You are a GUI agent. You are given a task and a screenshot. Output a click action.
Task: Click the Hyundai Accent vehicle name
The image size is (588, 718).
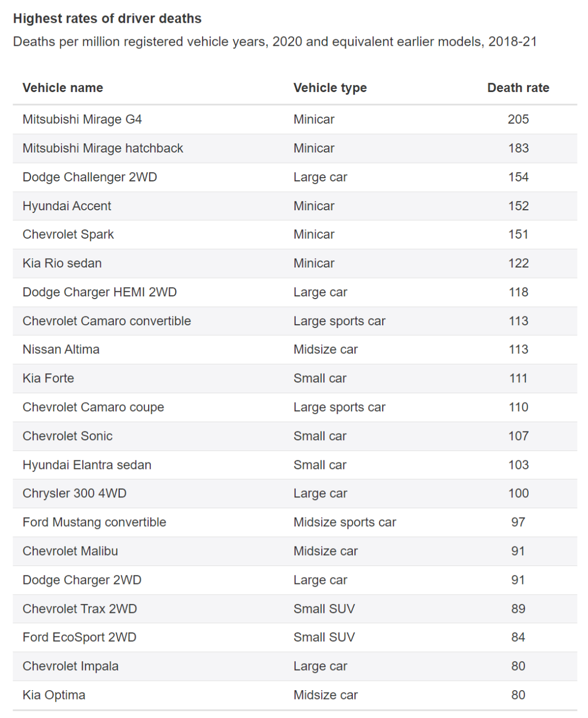tap(67, 206)
